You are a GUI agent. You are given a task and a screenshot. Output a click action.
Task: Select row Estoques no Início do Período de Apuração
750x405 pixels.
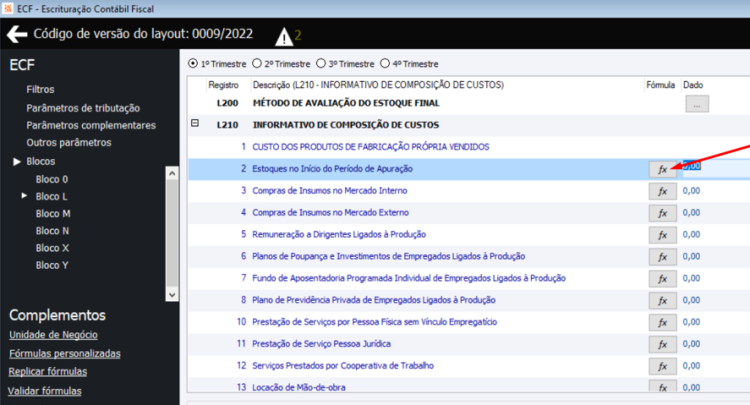pos(469,169)
